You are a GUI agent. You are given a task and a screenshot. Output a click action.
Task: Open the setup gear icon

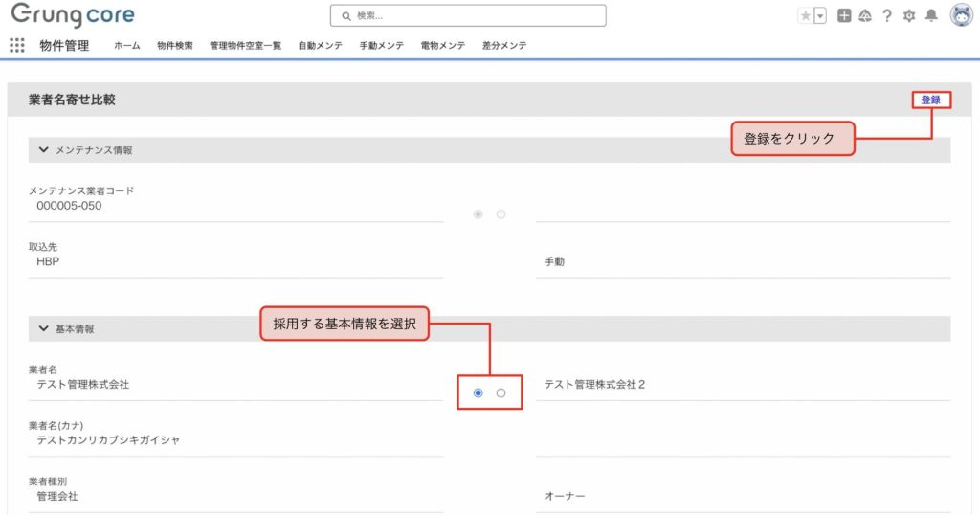coord(909,16)
